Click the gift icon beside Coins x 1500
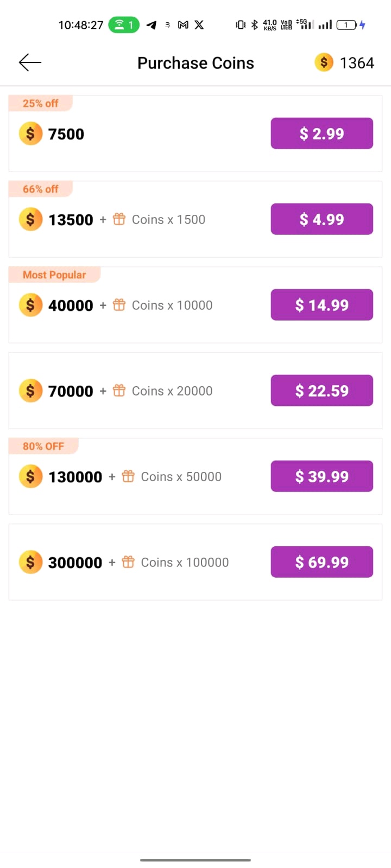Screen dimensions: 391x868 pos(119,219)
